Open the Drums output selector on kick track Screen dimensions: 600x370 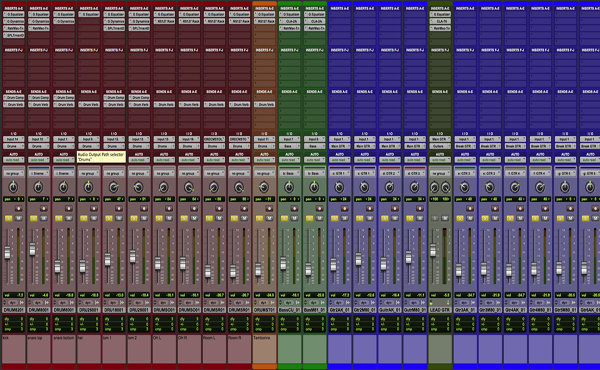pos(14,146)
